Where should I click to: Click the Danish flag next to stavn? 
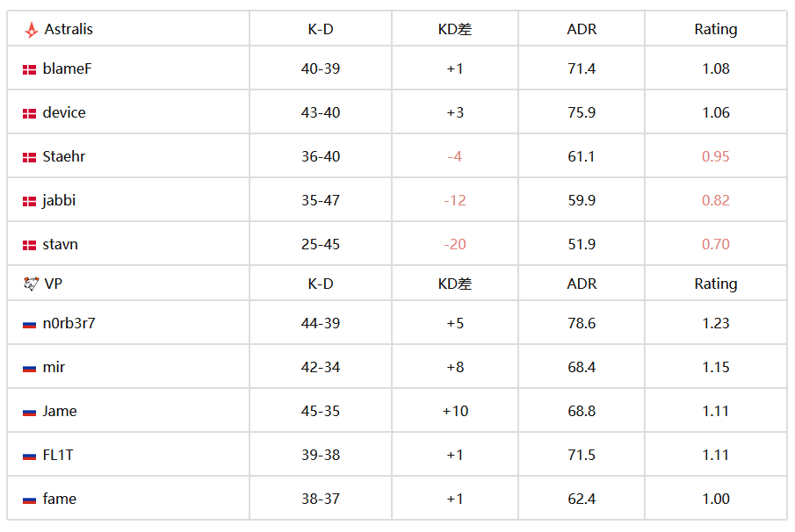pos(29,245)
